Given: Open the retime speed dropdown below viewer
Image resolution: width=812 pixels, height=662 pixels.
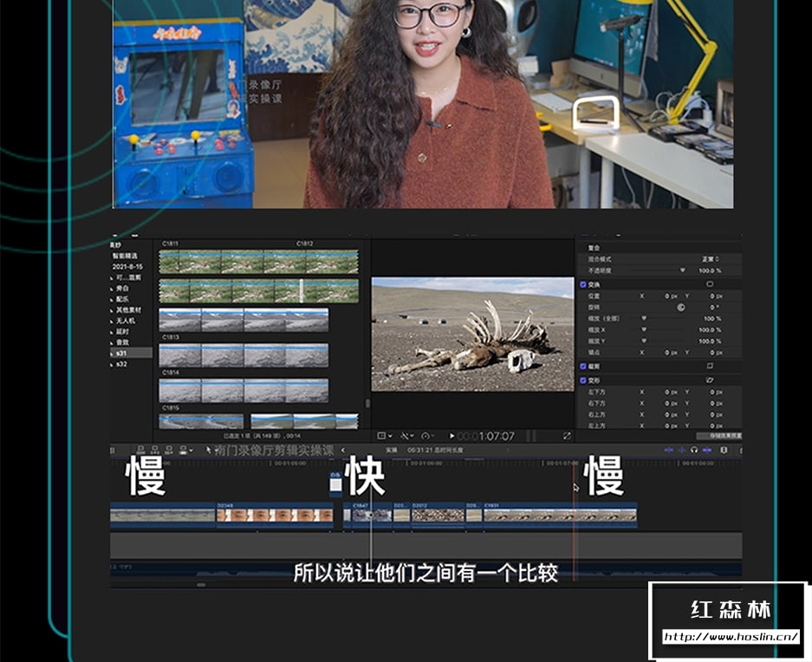Looking at the screenshot, I should tap(428, 436).
